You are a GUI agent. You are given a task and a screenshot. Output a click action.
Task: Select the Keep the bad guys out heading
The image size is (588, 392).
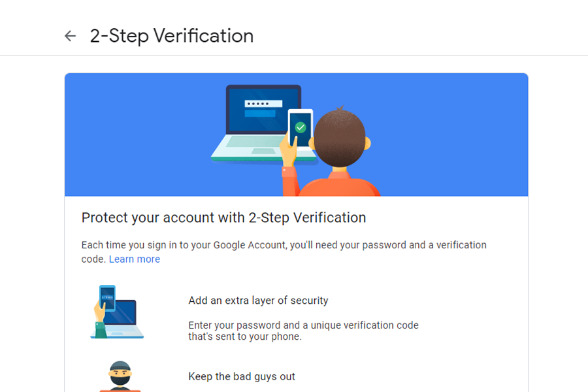click(242, 376)
